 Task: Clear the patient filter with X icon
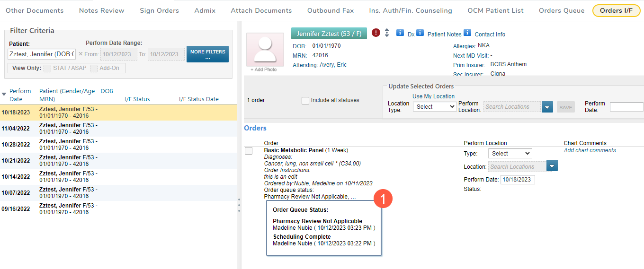(x=80, y=54)
